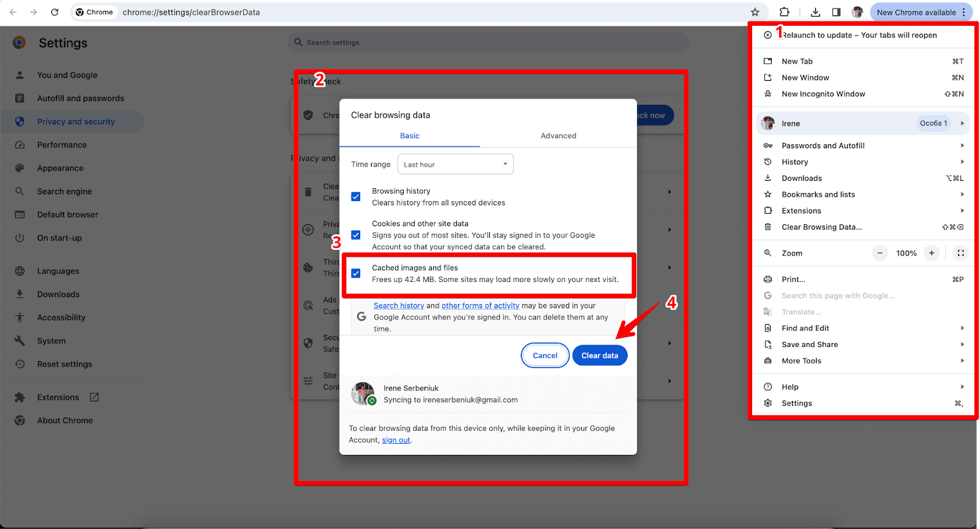
Task: Open the Time range dropdown
Action: tap(455, 164)
